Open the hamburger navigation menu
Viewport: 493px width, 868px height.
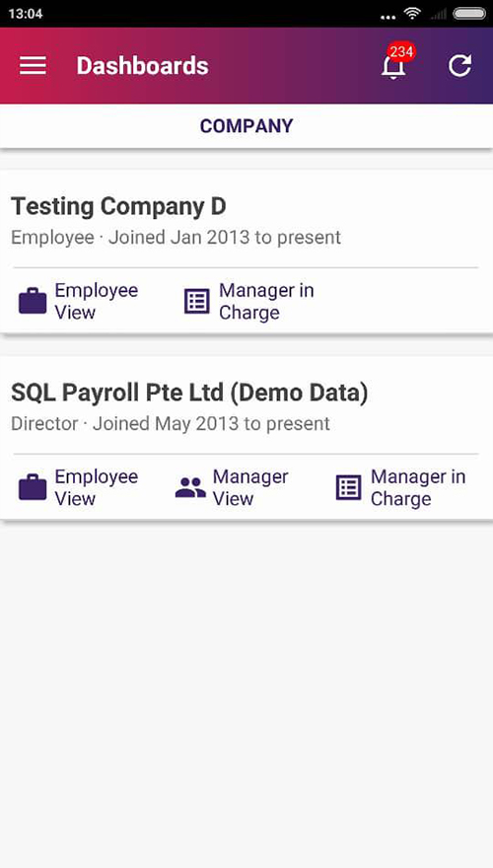pyautogui.click(x=33, y=65)
